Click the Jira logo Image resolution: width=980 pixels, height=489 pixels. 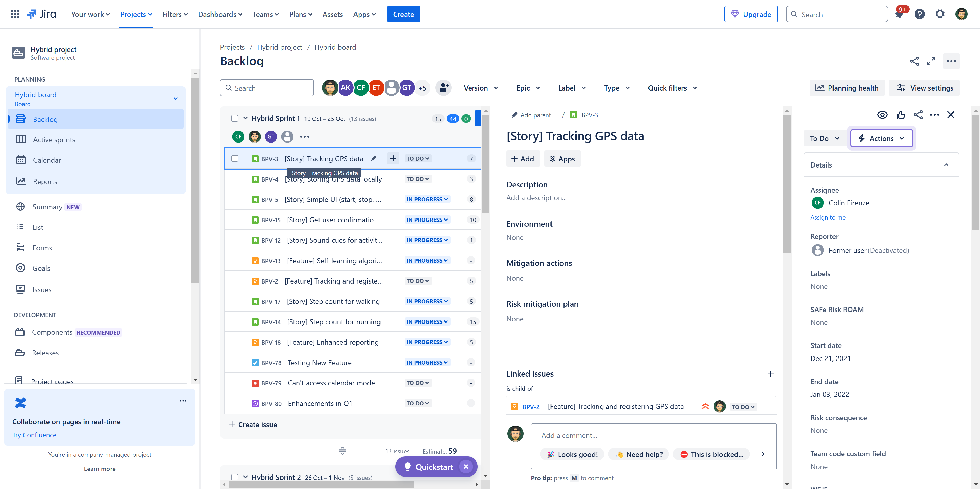(x=41, y=14)
